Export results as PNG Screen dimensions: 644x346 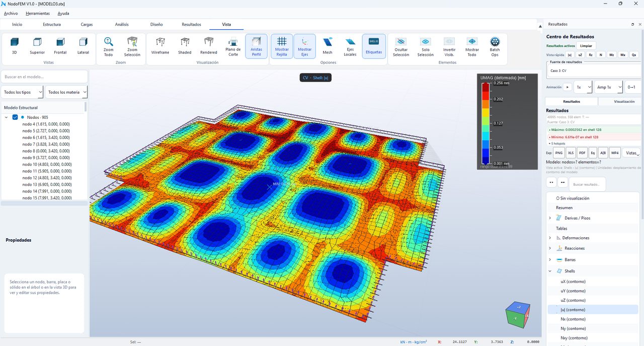coord(559,153)
